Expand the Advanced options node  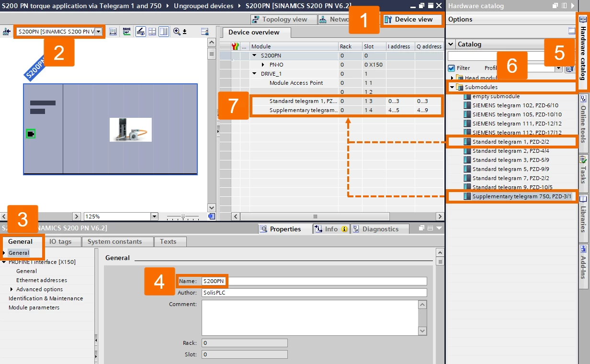[x=11, y=289]
